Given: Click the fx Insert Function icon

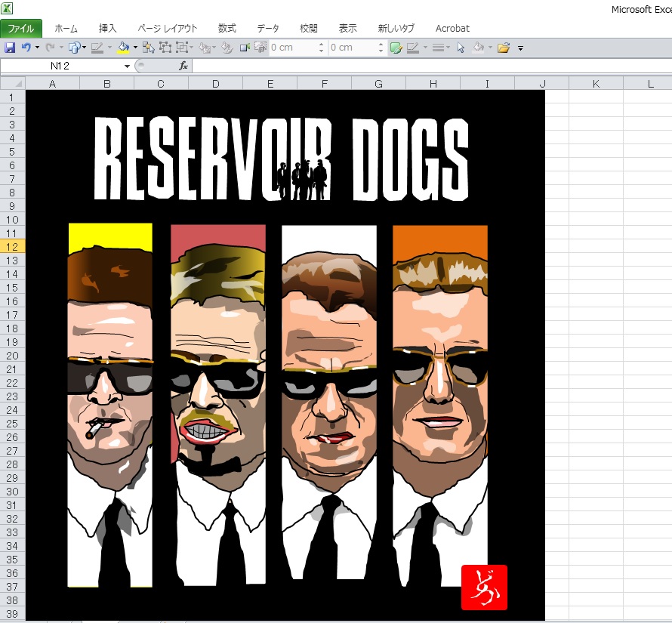Looking at the screenshot, I should coord(183,66).
